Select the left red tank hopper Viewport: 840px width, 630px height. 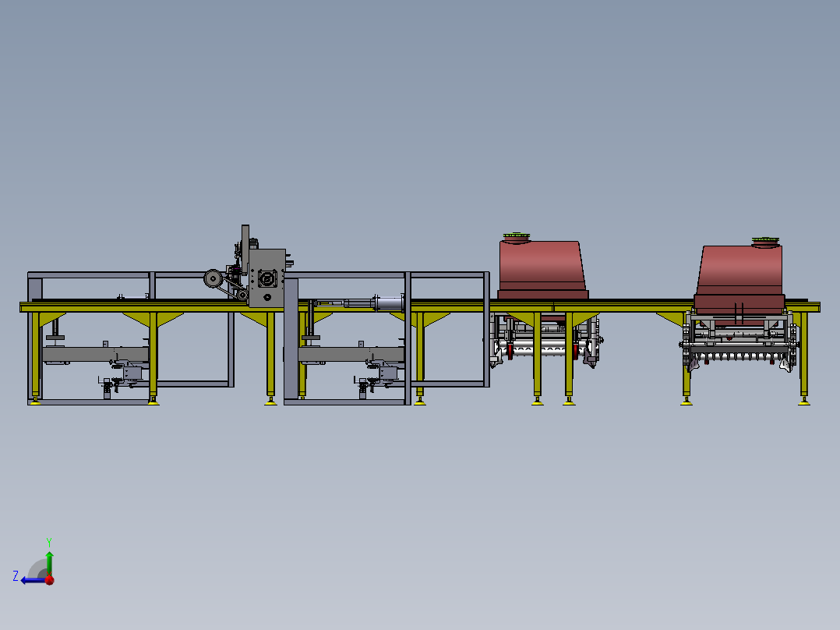[x=542, y=270]
